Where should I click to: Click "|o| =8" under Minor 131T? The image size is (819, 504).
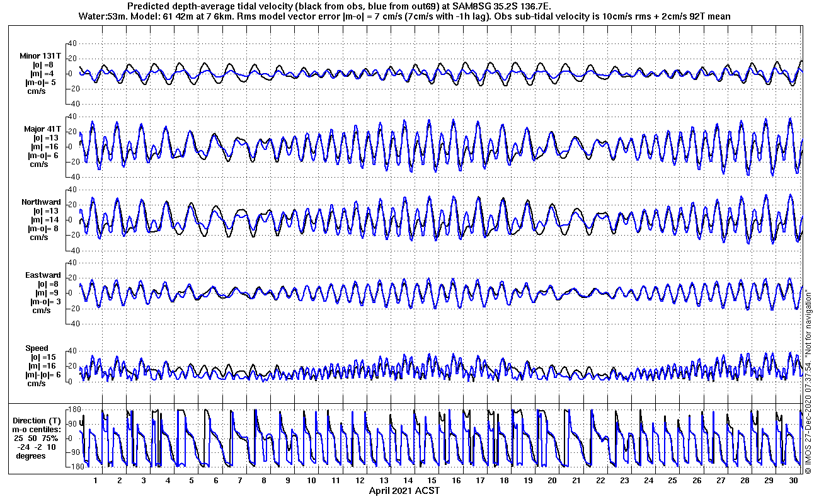[x=43, y=64]
